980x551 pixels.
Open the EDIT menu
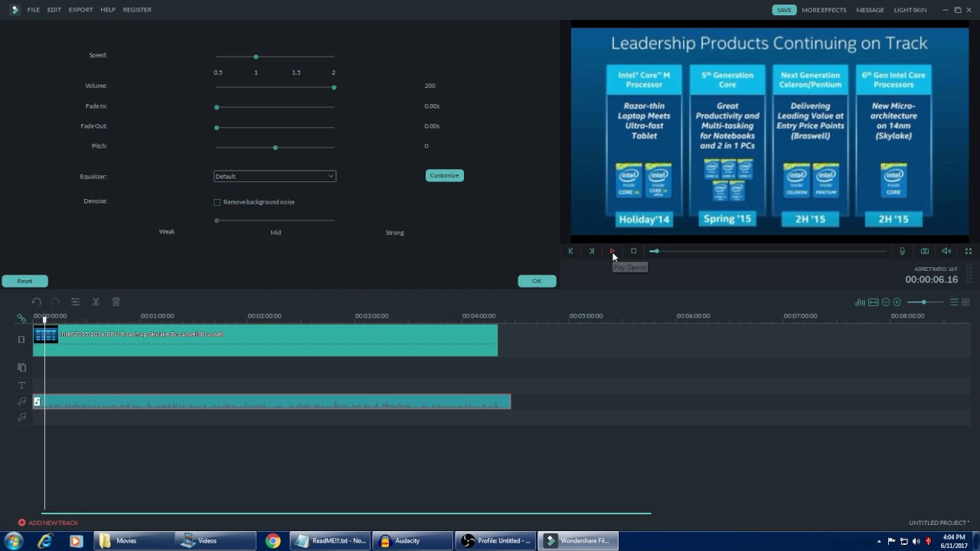click(x=54, y=10)
